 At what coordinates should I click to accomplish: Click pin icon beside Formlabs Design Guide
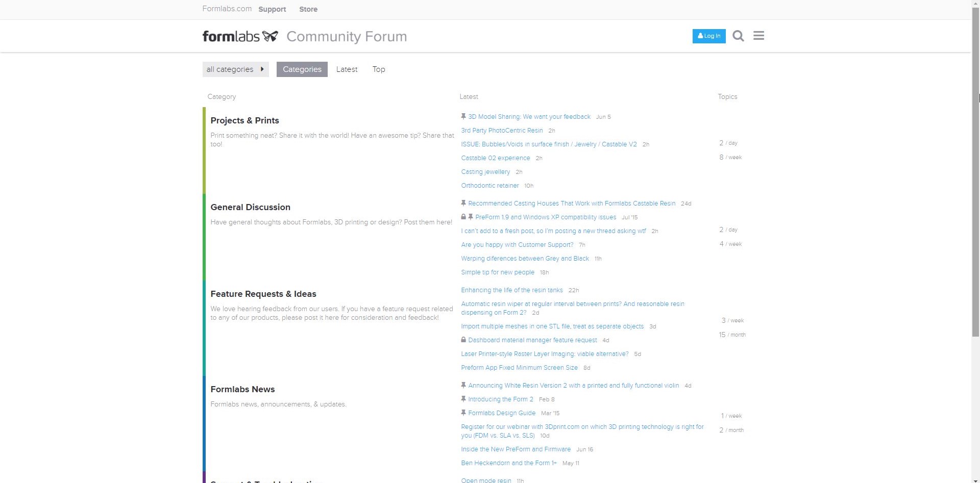pos(463,413)
